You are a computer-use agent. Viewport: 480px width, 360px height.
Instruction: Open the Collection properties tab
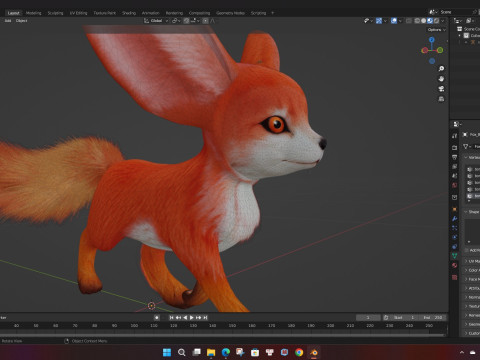[x=454, y=197]
